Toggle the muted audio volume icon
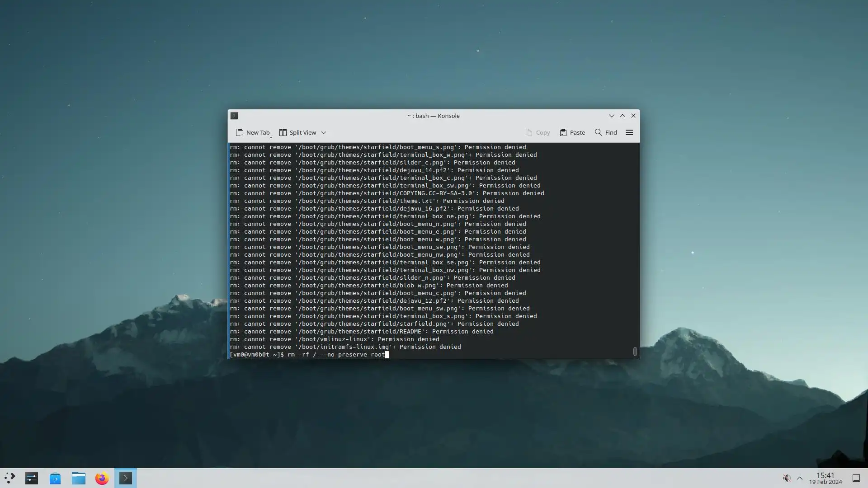 (x=787, y=478)
